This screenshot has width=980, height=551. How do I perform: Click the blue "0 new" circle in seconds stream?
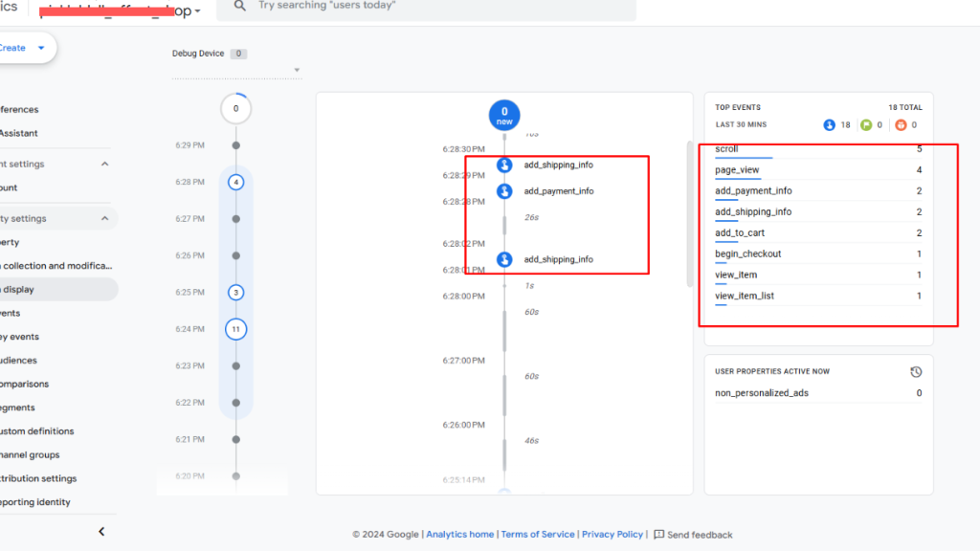pos(504,116)
